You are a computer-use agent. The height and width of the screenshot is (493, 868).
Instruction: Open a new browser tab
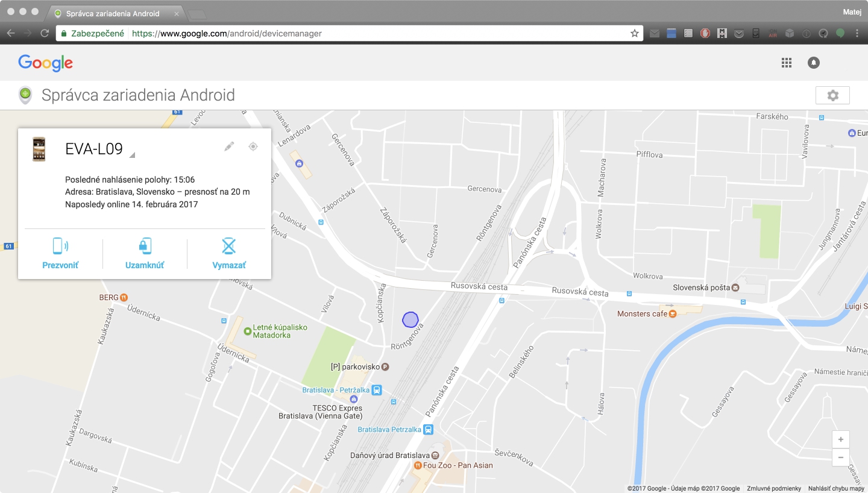coord(197,14)
